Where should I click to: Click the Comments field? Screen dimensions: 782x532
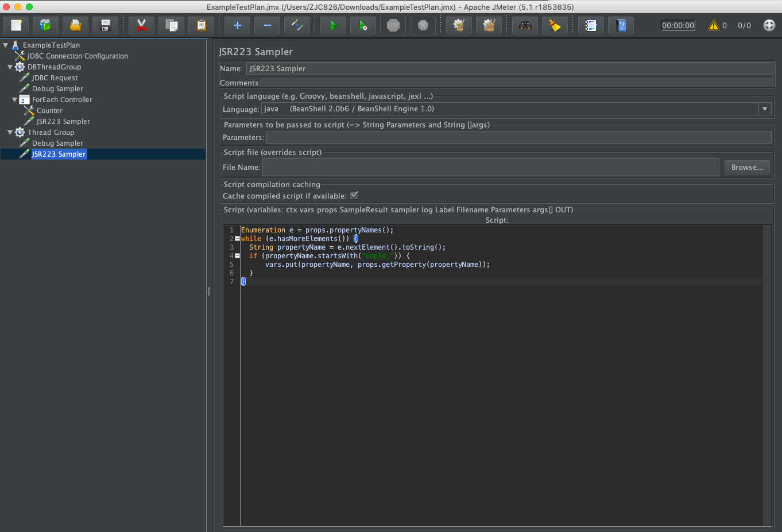pos(518,83)
